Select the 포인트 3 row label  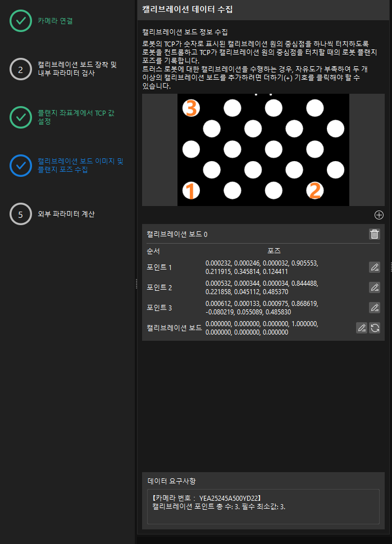tap(159, 308)
